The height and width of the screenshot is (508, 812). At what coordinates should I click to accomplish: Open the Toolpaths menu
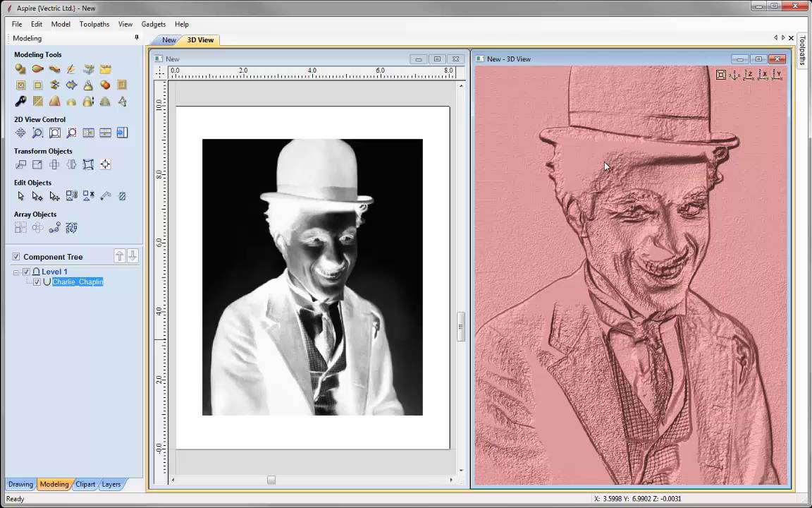94,24
